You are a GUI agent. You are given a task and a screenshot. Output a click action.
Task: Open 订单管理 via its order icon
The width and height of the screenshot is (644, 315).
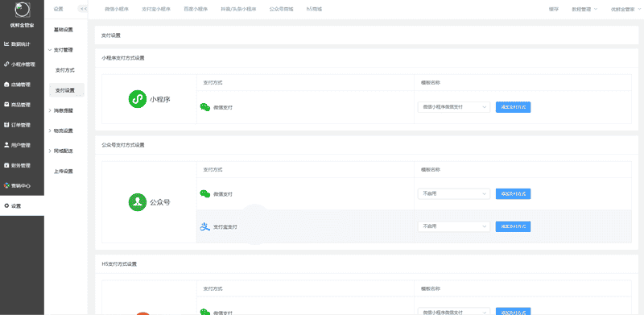[x=6, y=125]
